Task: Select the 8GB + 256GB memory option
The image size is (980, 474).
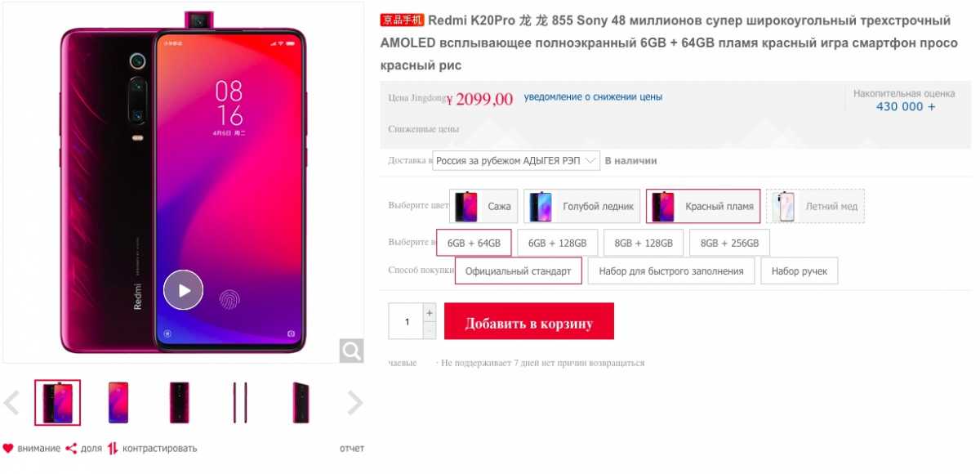Action: tap(729, 243)
